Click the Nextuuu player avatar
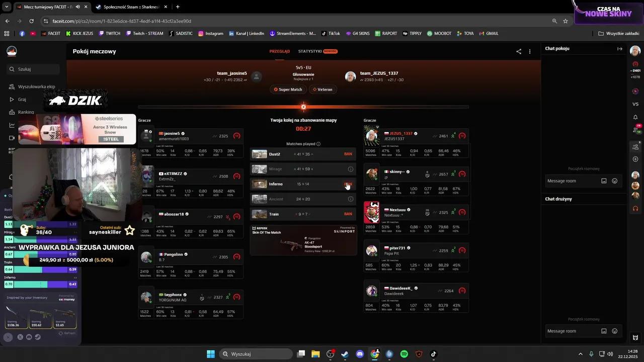 [x=372, y=212]
